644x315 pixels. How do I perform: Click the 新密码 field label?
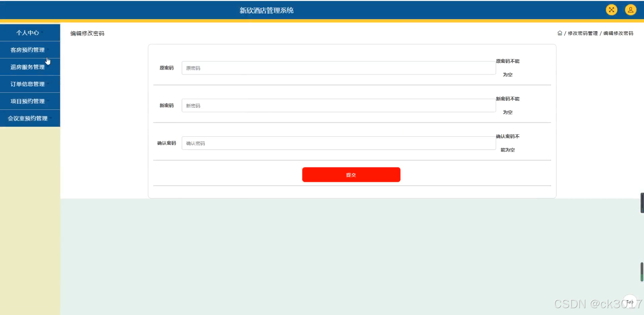point(167,106)
